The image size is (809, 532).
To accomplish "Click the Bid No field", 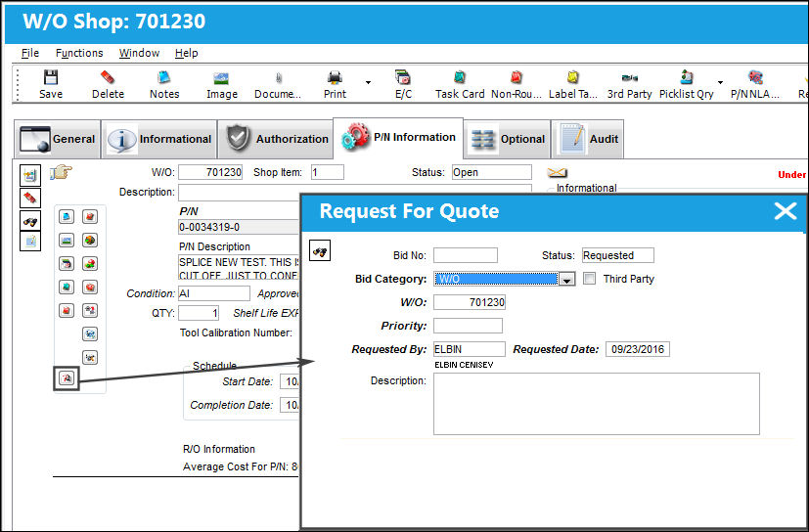I will (466, 255).
